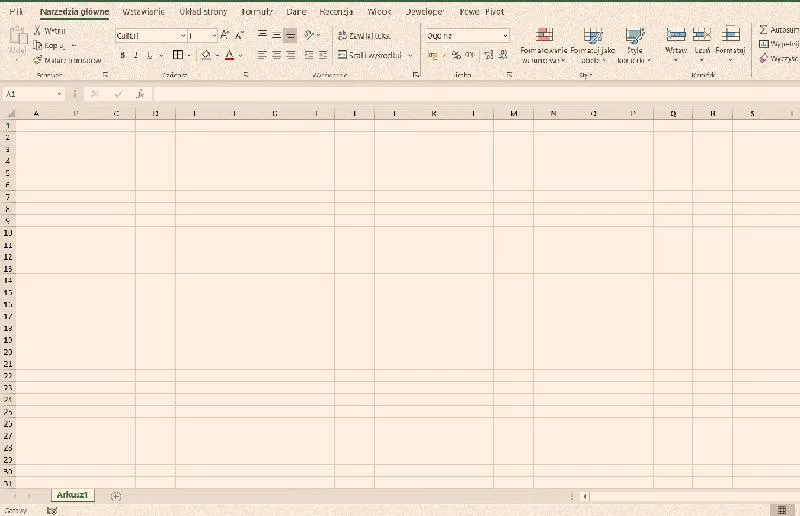Click Autosumowanie sigma button
Image resolution: width=800 pixels, height=516 pixels.
click(x=779, y=30)
